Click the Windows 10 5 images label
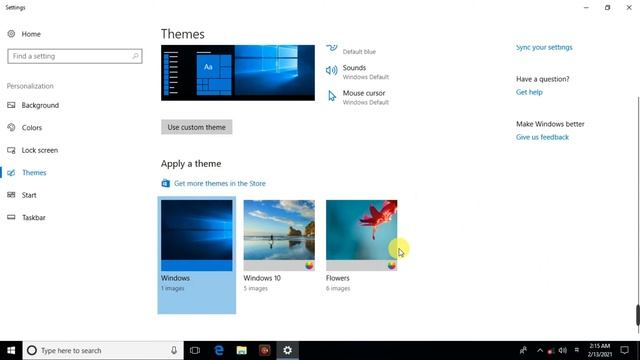 pyautogui.click(x=256, y=289)
